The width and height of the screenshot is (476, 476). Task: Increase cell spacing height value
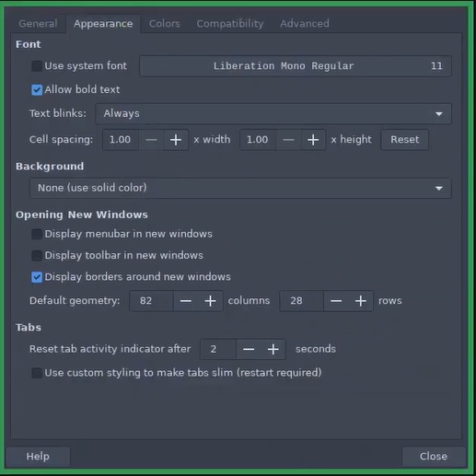point(313,140)
